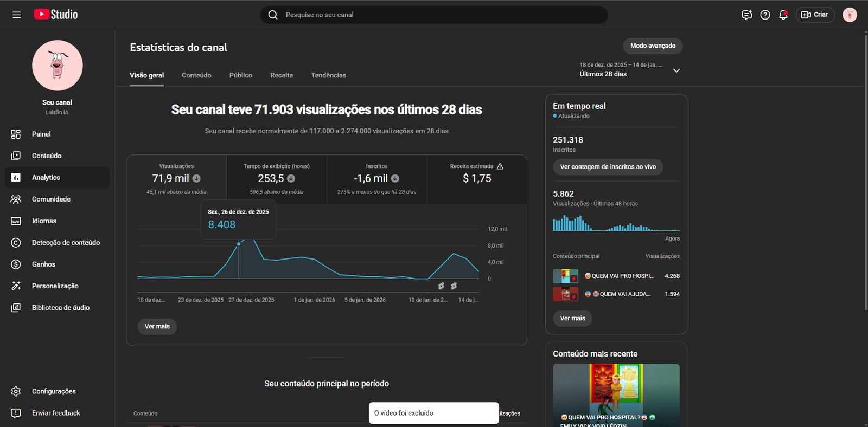This screenshot has width=868, height=427.
Task: Click the Luisão IA channel name
Action: (x=57, y=112)
